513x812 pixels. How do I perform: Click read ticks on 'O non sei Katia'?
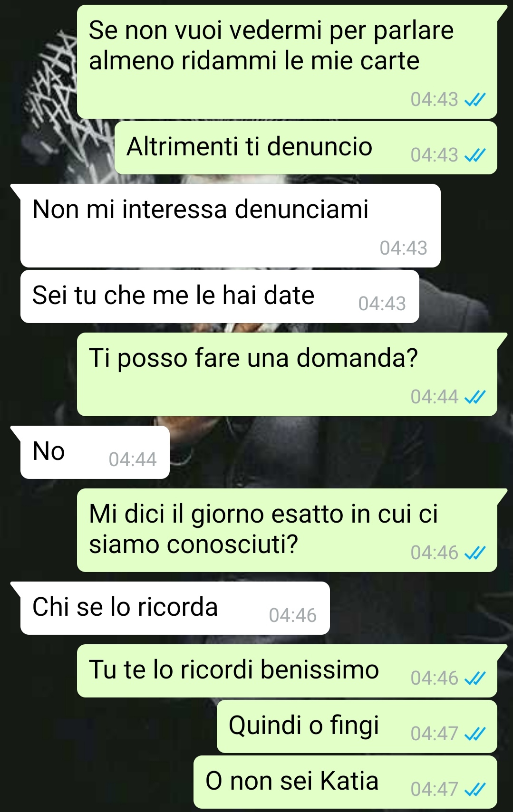474,790
